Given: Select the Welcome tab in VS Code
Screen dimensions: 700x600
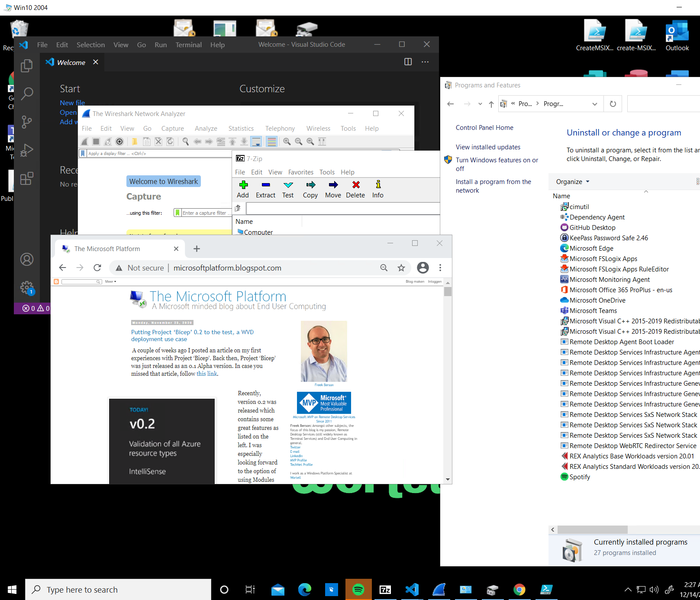Looking at the screenshot, I should 71,62.
